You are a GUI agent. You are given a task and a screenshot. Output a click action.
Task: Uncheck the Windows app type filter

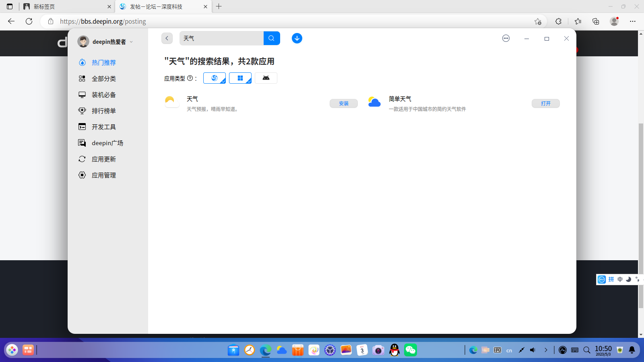pyautogui.click(x=240, y=78)
